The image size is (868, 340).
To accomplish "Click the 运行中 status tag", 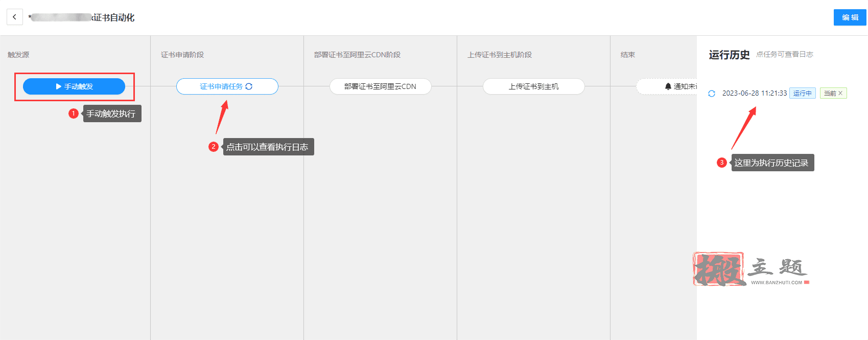I will click(x=802, y=93).
